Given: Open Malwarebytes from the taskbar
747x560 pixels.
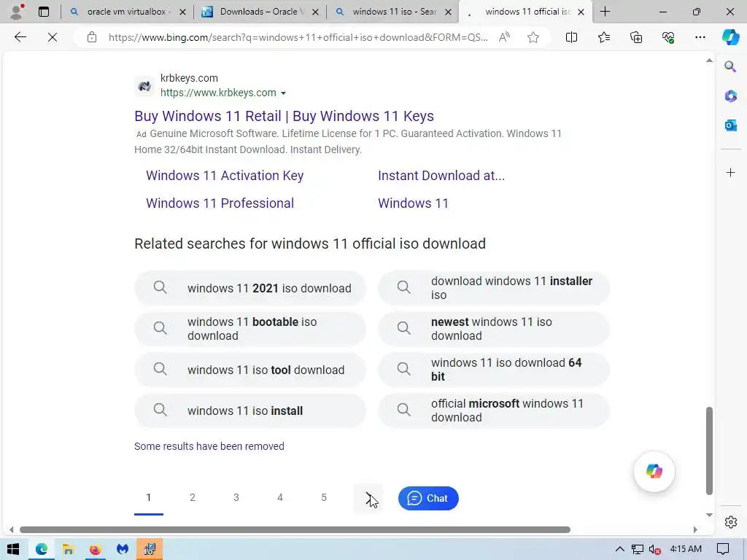Looking at the screenshot, I should tap(123, 549).
